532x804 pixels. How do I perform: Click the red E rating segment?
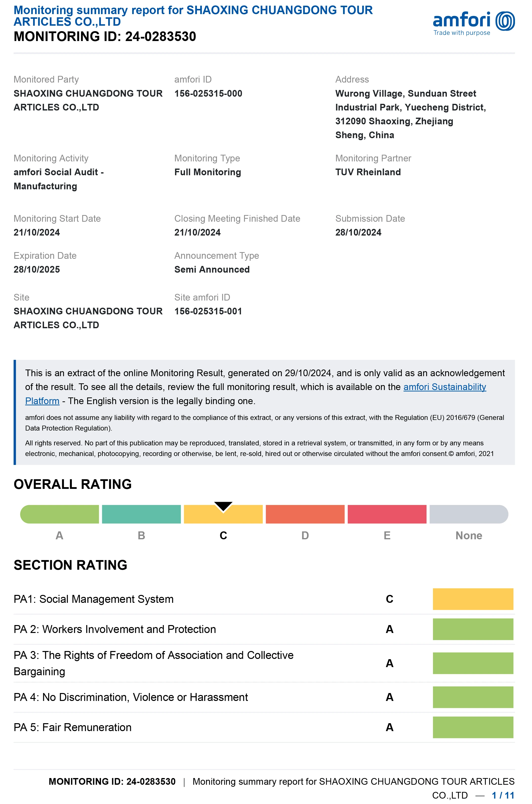pos(387,514)
